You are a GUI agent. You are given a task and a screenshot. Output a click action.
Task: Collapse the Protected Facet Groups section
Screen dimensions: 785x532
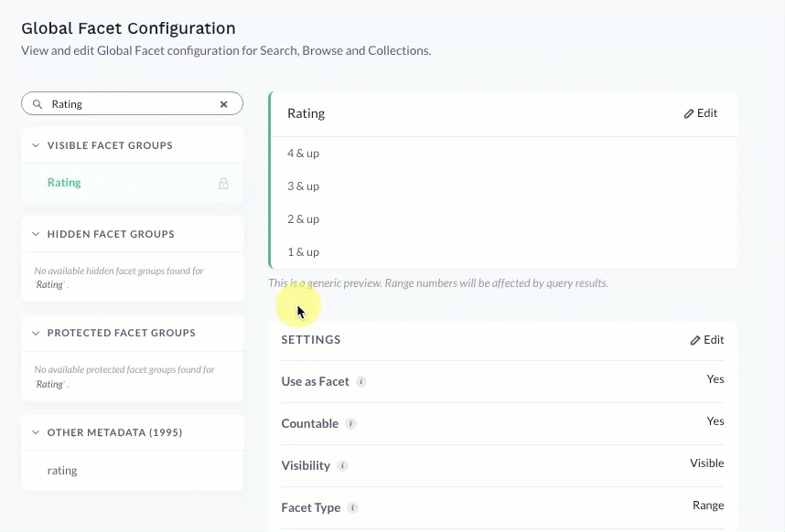point(36,333)
